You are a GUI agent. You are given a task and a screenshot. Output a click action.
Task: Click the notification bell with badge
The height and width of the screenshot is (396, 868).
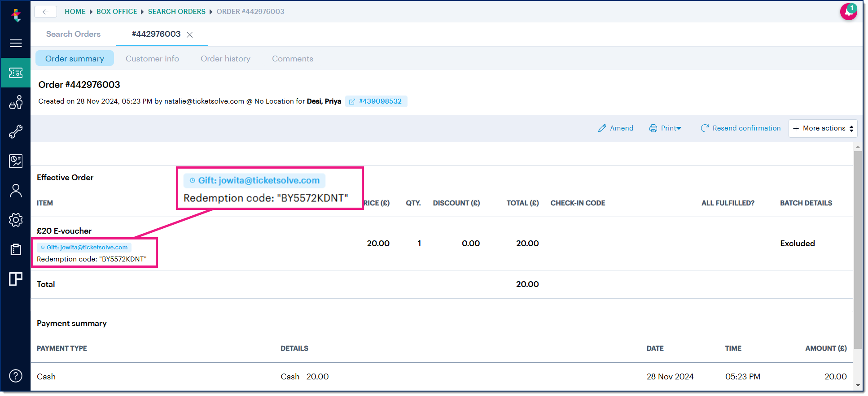(848, 12)
